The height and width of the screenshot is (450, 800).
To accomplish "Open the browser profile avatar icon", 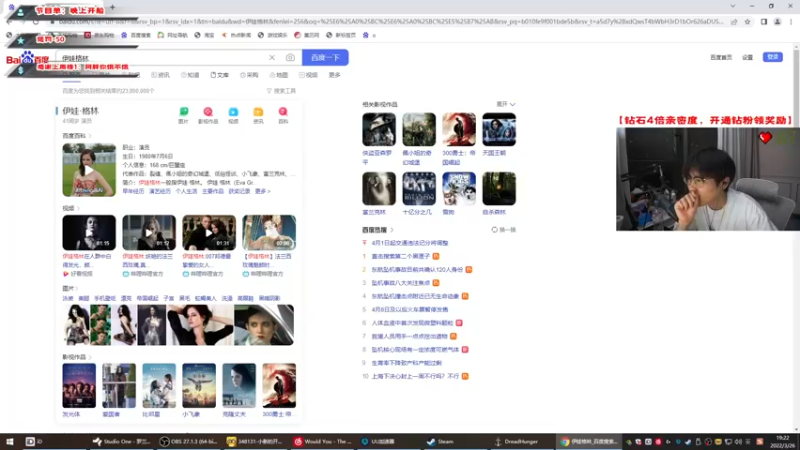I will 777,22.
